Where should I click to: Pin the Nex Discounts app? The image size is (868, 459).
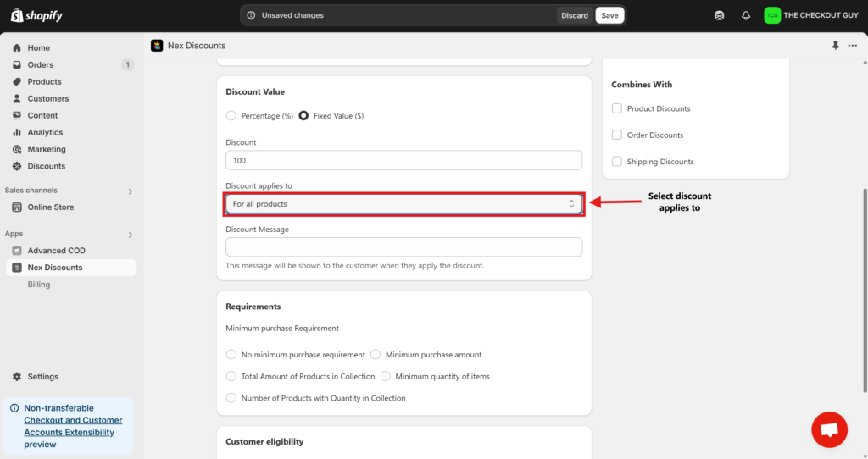click(x=837, y=46)
